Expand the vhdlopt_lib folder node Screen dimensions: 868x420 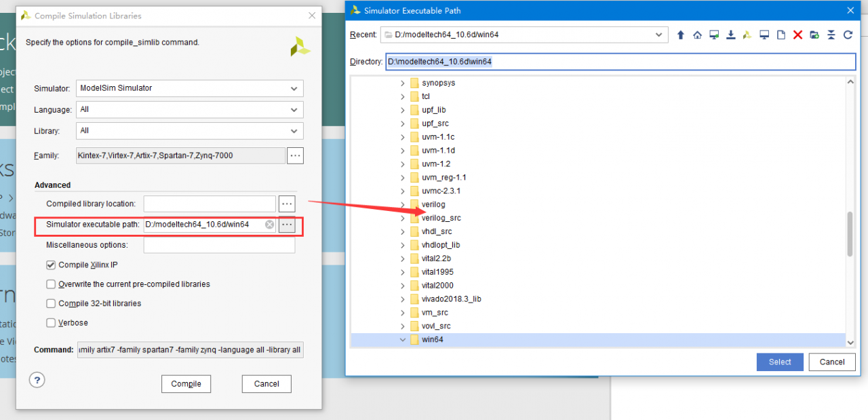pos(403,245)
